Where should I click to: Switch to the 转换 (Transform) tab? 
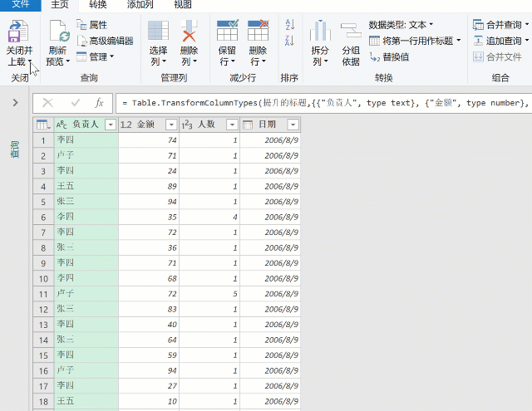[x=96, y=5]
